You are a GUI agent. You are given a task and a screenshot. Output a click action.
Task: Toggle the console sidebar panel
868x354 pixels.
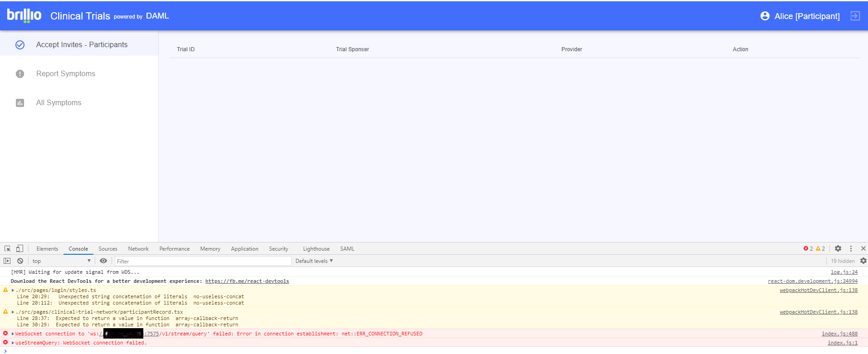[7, 261]
